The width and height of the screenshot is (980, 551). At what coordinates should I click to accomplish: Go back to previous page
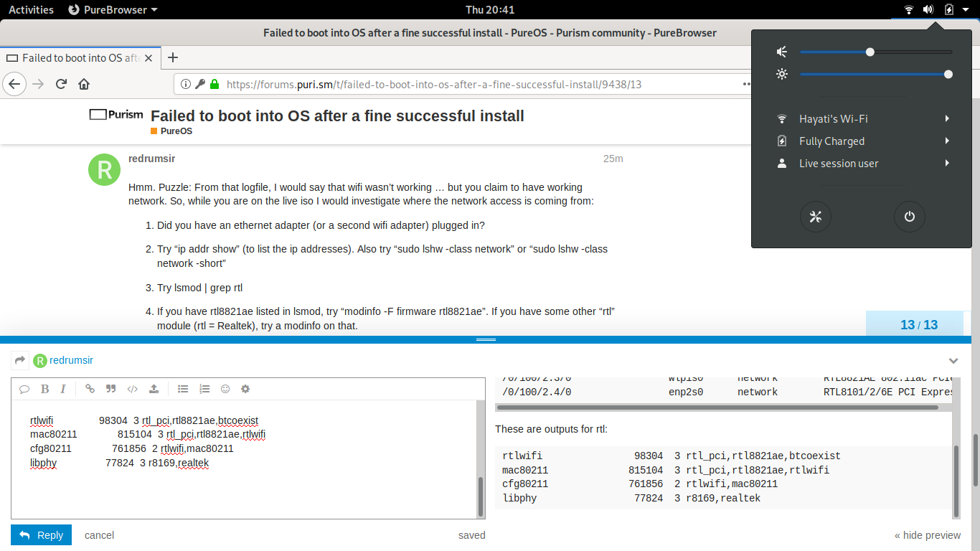pos(14,84)
